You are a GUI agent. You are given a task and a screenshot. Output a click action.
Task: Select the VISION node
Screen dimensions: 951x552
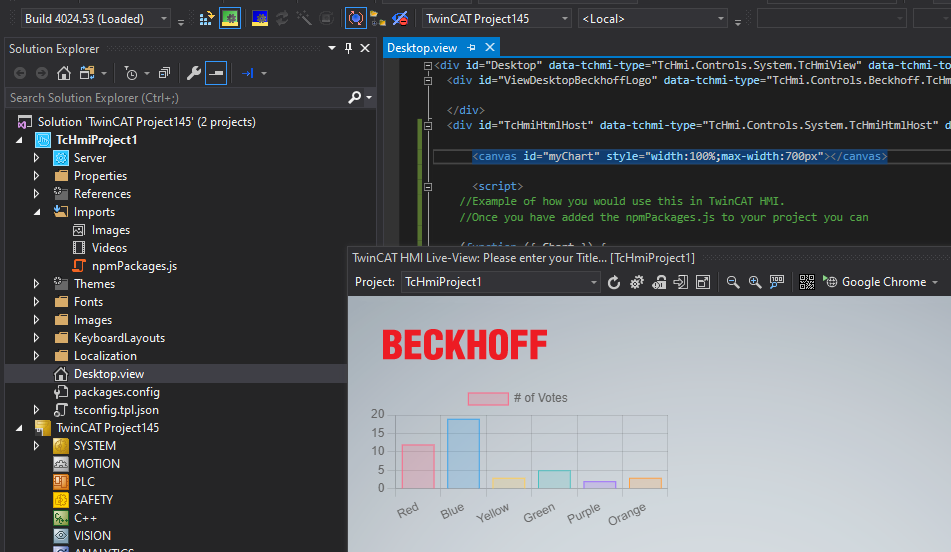click(x=92, y=536)
